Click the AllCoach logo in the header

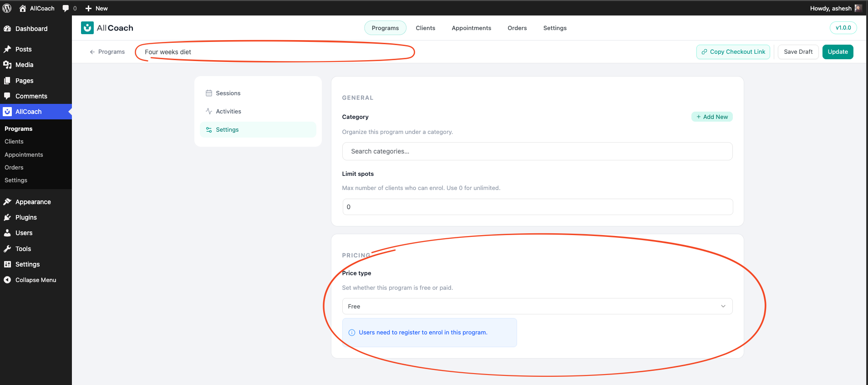tap(107, 28)
